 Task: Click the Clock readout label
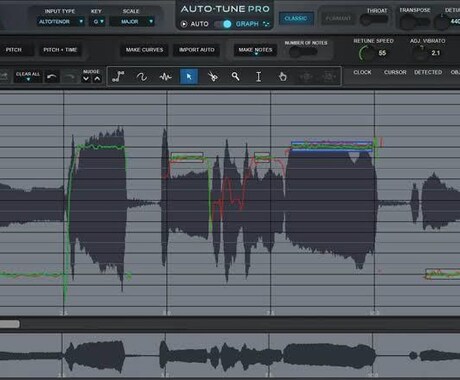click(362, 72)
